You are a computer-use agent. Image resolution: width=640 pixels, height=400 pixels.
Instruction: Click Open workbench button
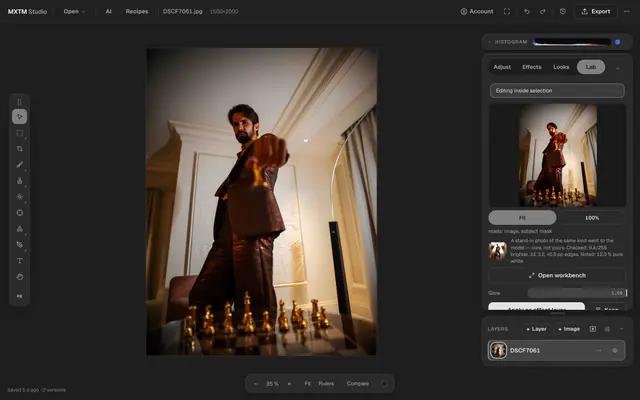pos(557,276)
